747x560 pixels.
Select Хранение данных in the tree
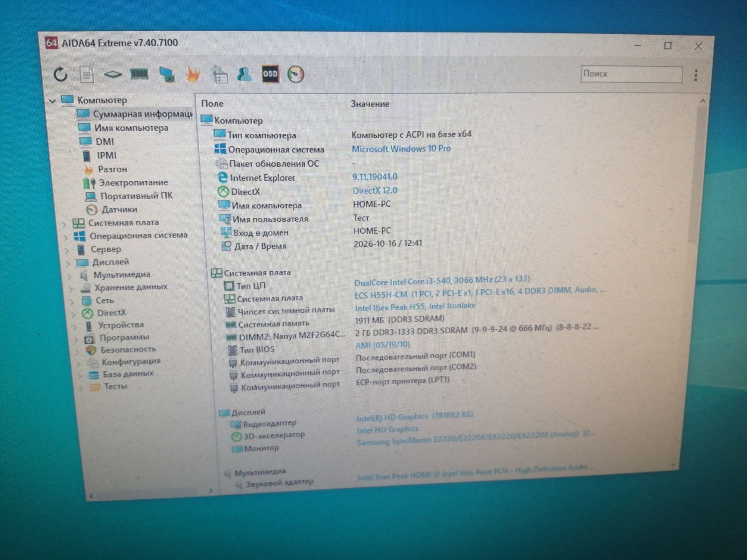point(125,288)
